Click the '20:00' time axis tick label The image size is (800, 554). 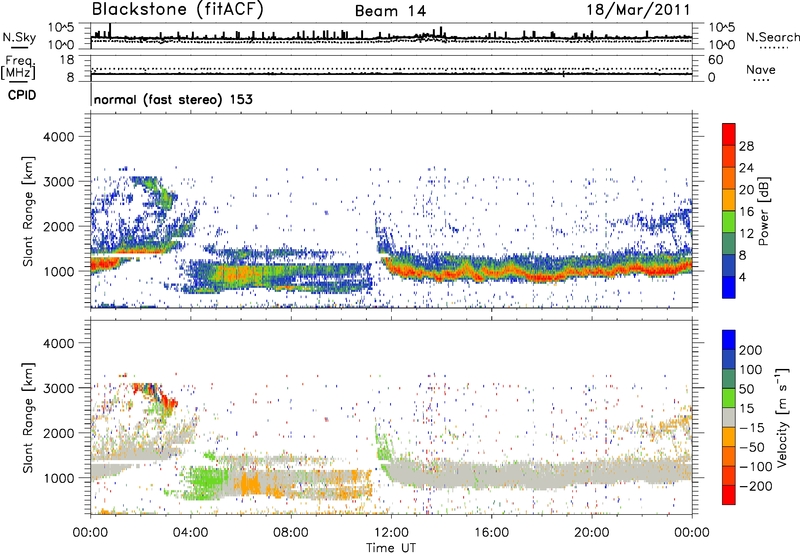click(x=591, y=533)
